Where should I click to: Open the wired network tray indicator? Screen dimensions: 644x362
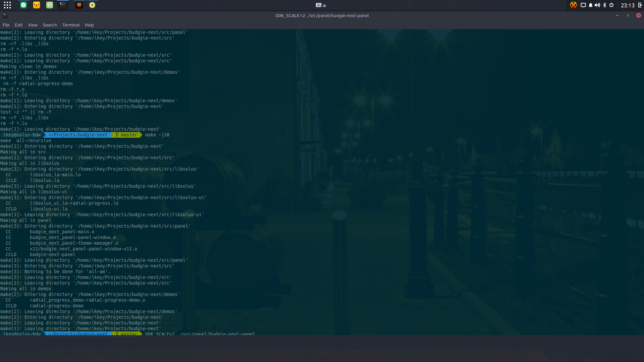click(x=583, y=5)
